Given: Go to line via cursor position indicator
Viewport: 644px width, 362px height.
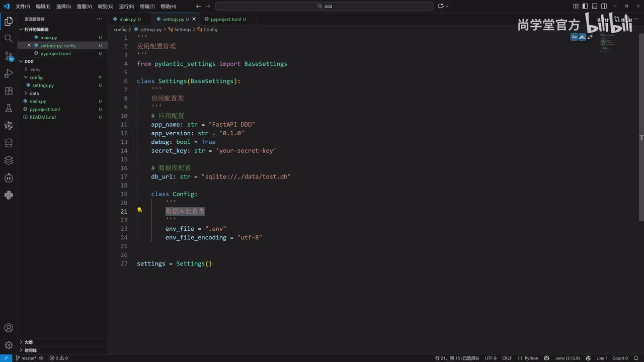Looking at the screenshot, I should click(457, 358).
